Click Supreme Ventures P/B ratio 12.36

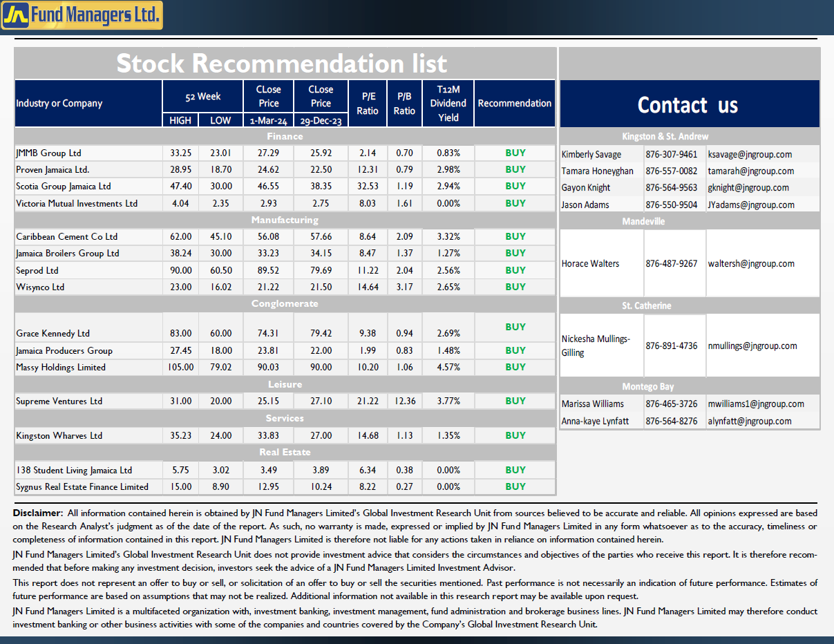(404, 401)
